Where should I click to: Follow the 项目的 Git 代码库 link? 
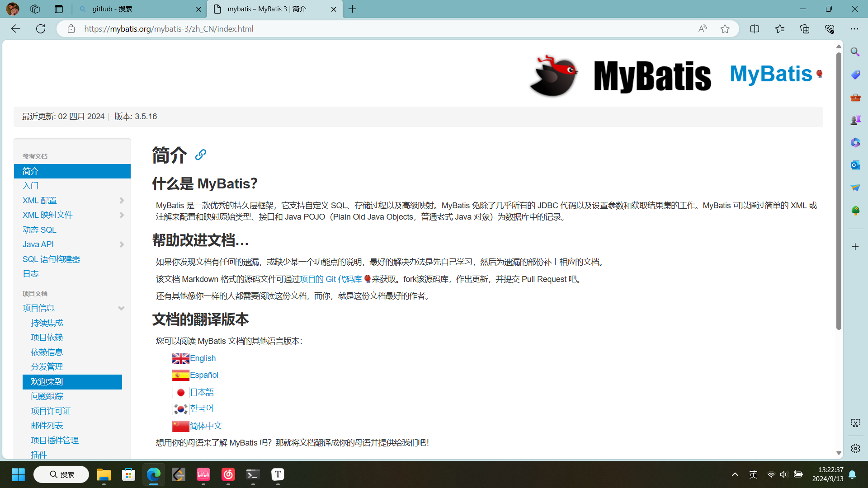(330, 279)
